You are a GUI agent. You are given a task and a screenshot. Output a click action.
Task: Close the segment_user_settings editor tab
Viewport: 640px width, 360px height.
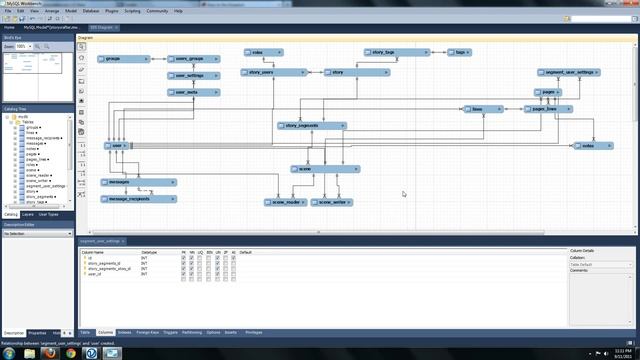tap(123, 241)
